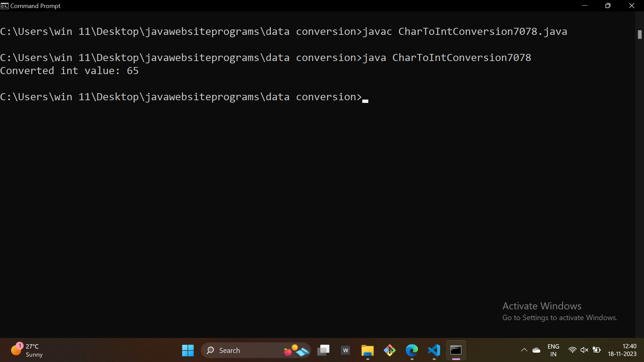Restore down the Command Prompt window
Viewport: 644px width, 362px height.
(608, 6)
